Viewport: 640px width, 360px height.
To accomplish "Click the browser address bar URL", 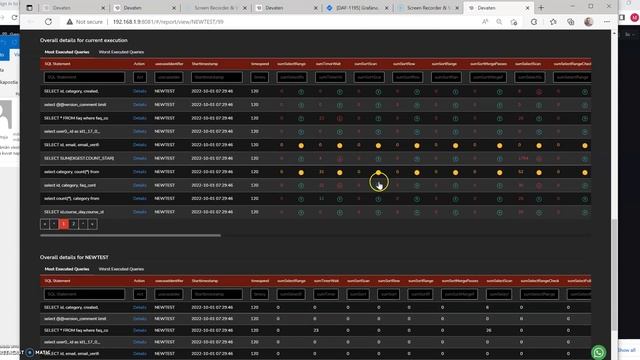I will pos(168,22).
